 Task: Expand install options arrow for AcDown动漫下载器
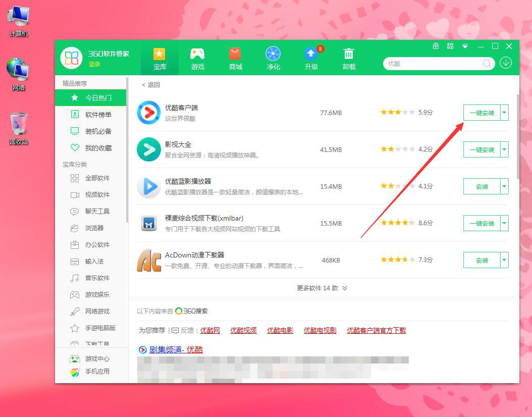tap(505, 260)
